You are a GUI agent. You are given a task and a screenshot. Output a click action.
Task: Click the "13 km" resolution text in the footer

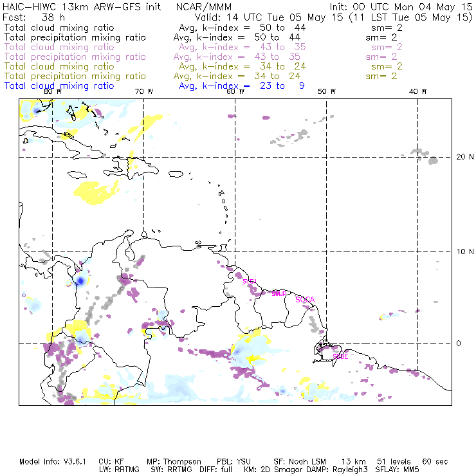[x=353, y=462]
